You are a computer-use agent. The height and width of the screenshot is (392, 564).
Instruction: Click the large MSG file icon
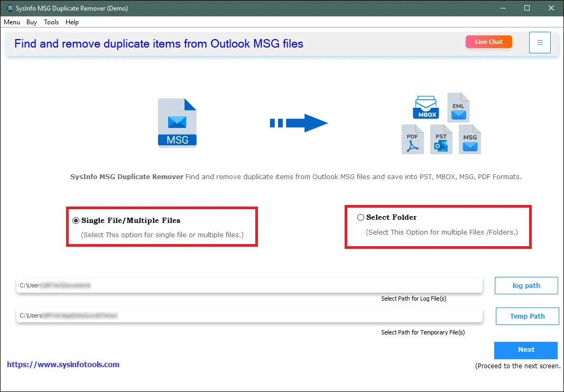pos(177,123)
